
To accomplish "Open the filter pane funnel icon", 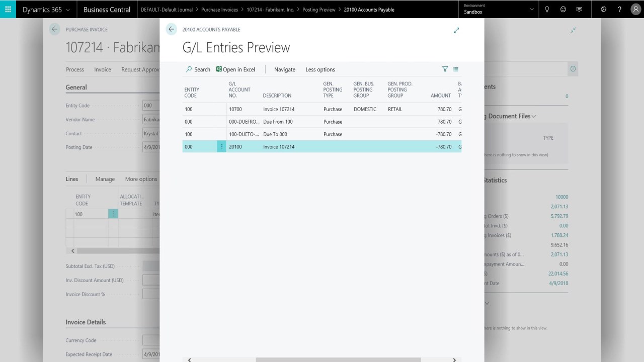I will coord(445,69).
